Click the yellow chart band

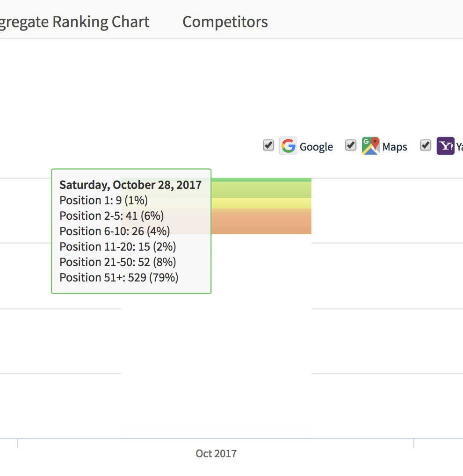[262, 203]
